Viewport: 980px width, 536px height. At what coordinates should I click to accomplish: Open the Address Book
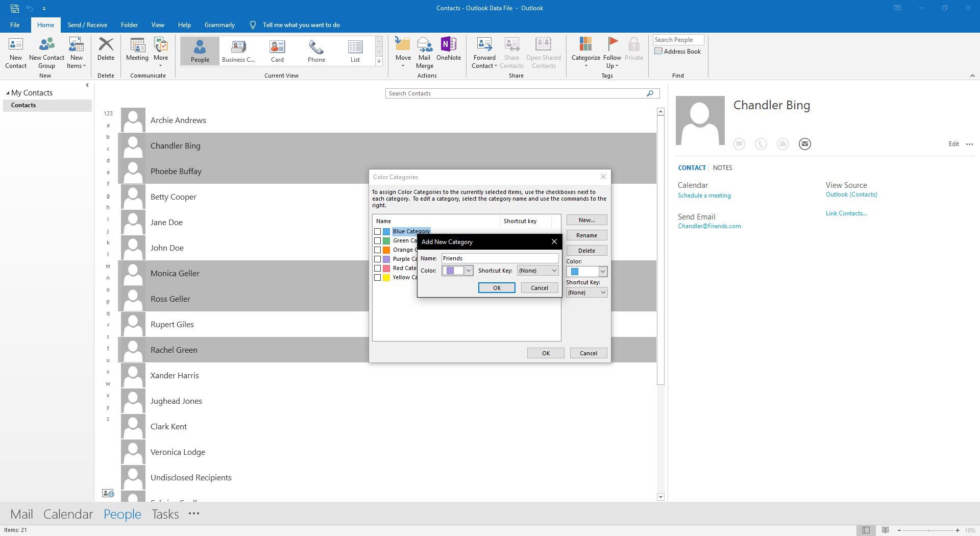pos(678,52)
